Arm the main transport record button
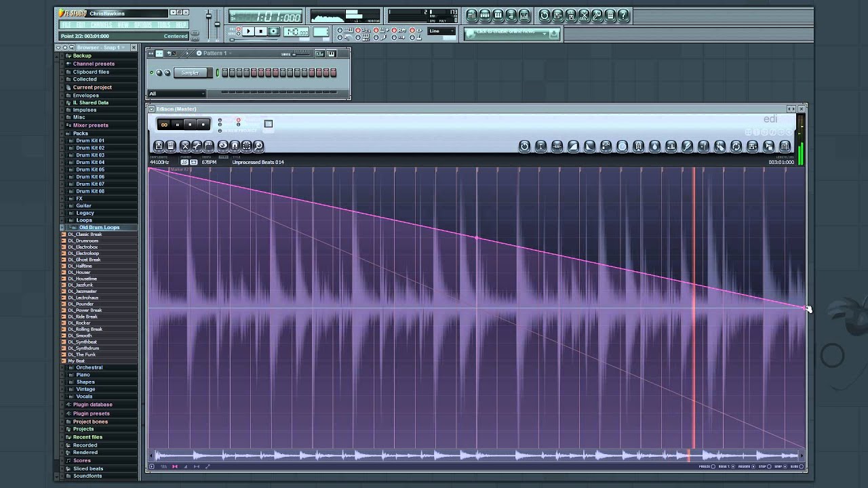 tap(273, 31)
